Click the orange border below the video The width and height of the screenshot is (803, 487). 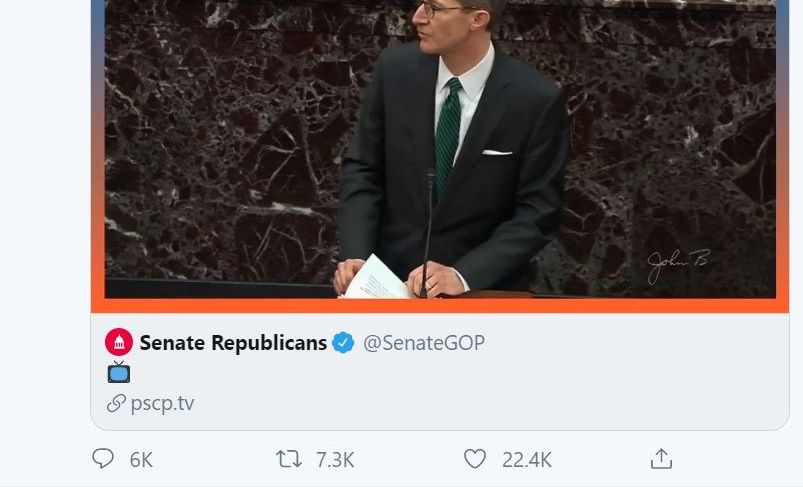pos(440,305)
